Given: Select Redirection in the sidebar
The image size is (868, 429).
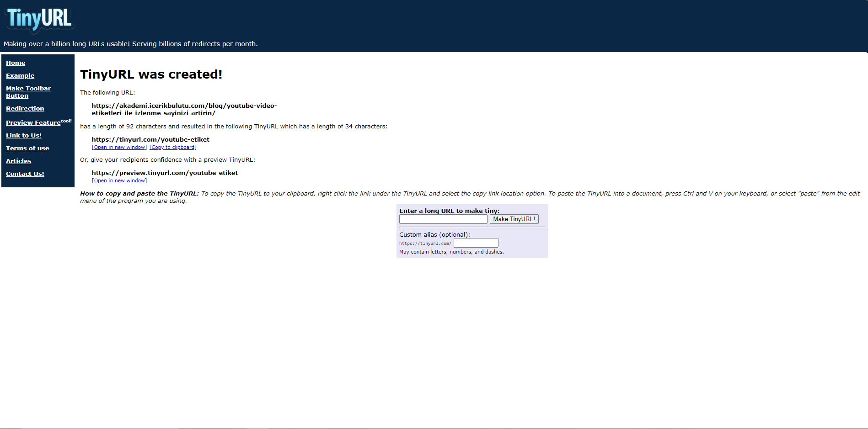Looking at the screenshot, I should [x=25, y=109].
